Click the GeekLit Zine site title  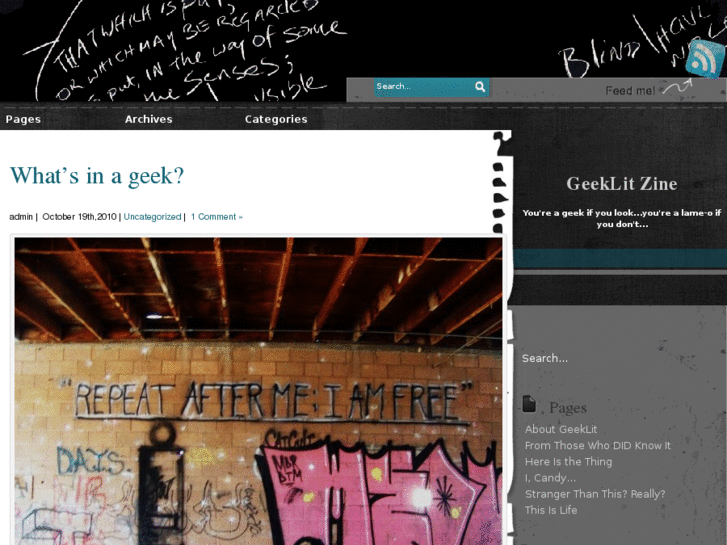pyautogui.click(x=621, y=184)
